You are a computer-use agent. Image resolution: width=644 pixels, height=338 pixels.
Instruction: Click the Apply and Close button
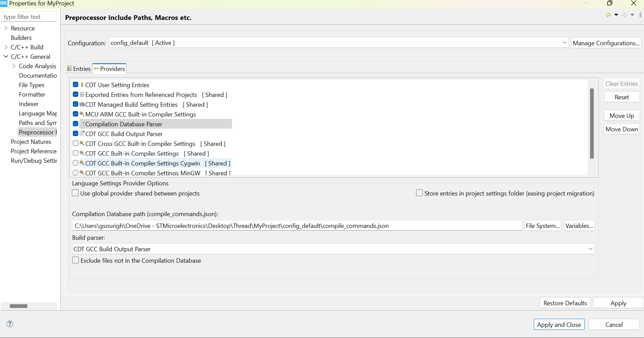[x=559, y=324]
